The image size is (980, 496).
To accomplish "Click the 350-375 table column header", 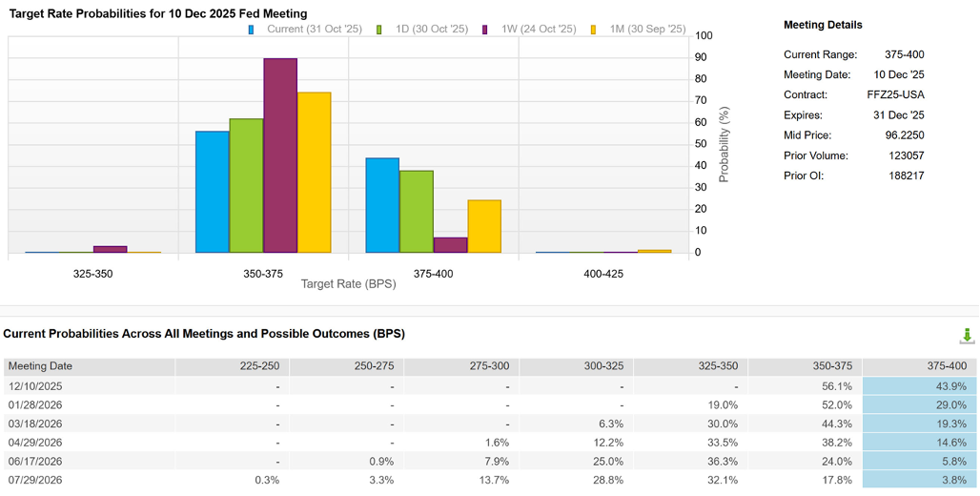I will click(x=830, y=366).
